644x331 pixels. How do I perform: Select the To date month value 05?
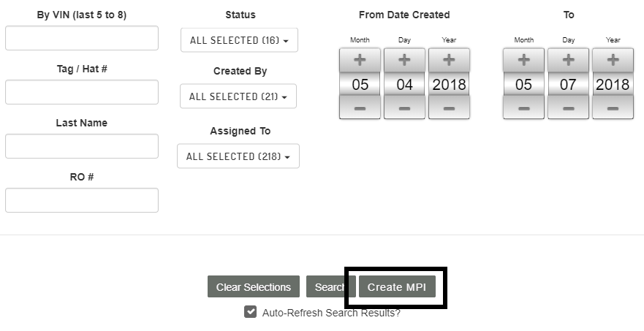pos(523,84)
